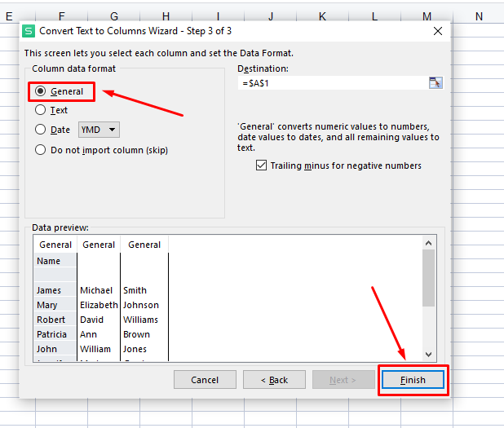Click the Destination range selector icon
Viewport: 504px width, 428px height.
pyautogui.click(x=435, y=83)
